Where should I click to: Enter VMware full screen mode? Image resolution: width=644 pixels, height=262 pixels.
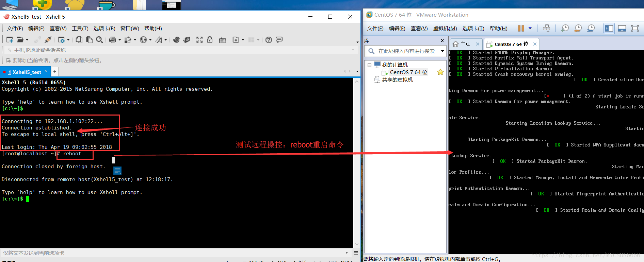[635, 28]
